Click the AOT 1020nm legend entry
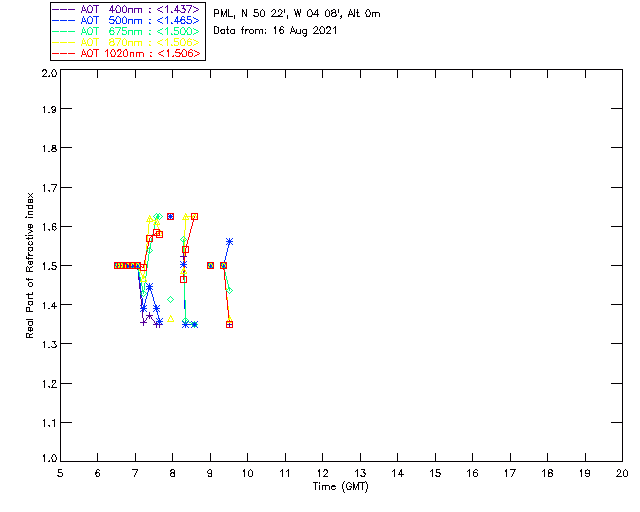Viewport: 640px width, 512px height. pyautogui.click(x=126, y=53)
